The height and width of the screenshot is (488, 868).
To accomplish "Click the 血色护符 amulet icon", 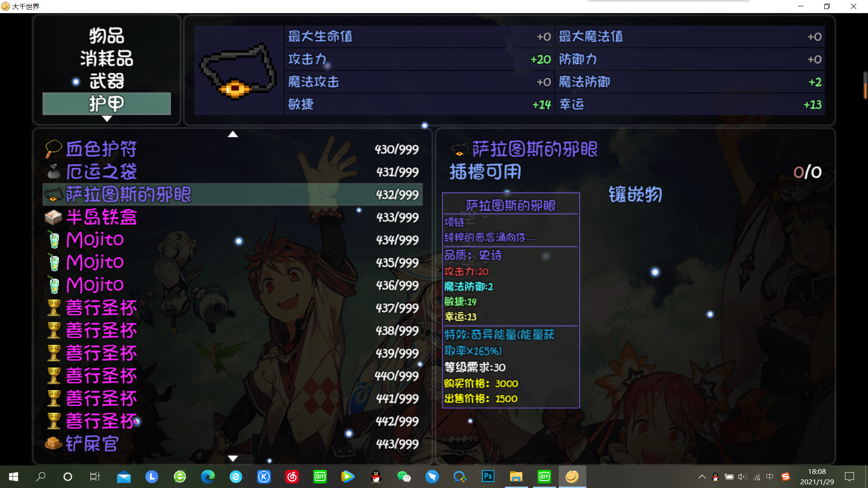I will (53, 149).
